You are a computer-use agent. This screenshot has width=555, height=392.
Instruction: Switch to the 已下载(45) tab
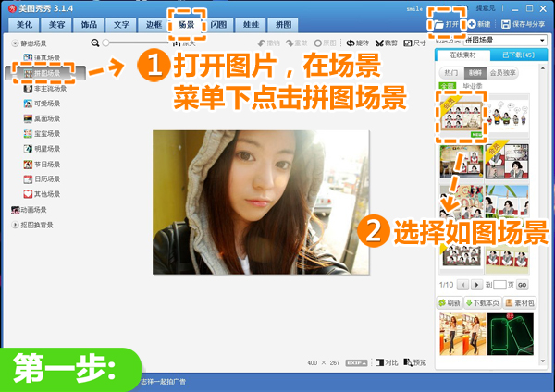tap(519, 55)
